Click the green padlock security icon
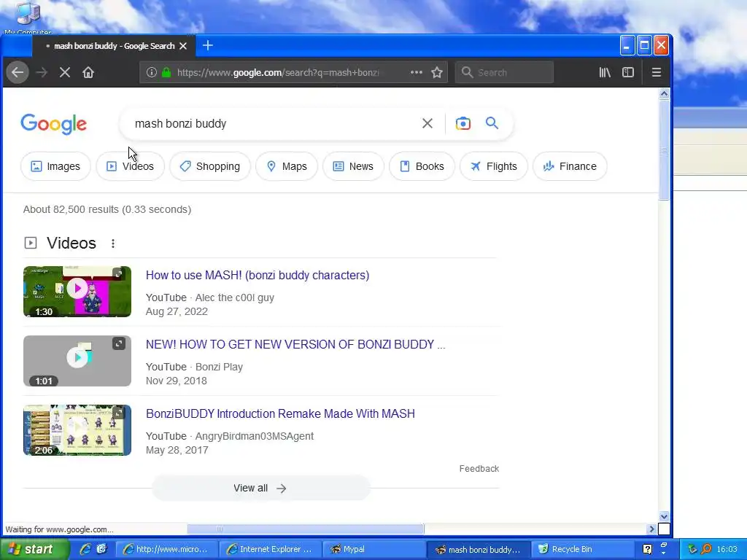 pos(166,72)
